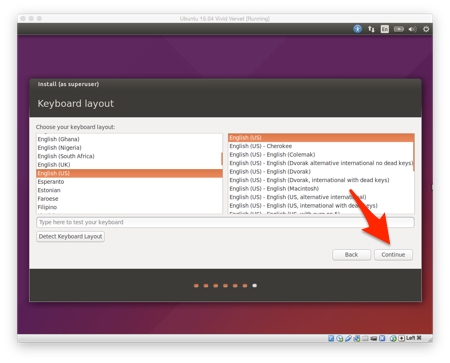Click the VirtualBox network status icon

click(x=357, y=338)
